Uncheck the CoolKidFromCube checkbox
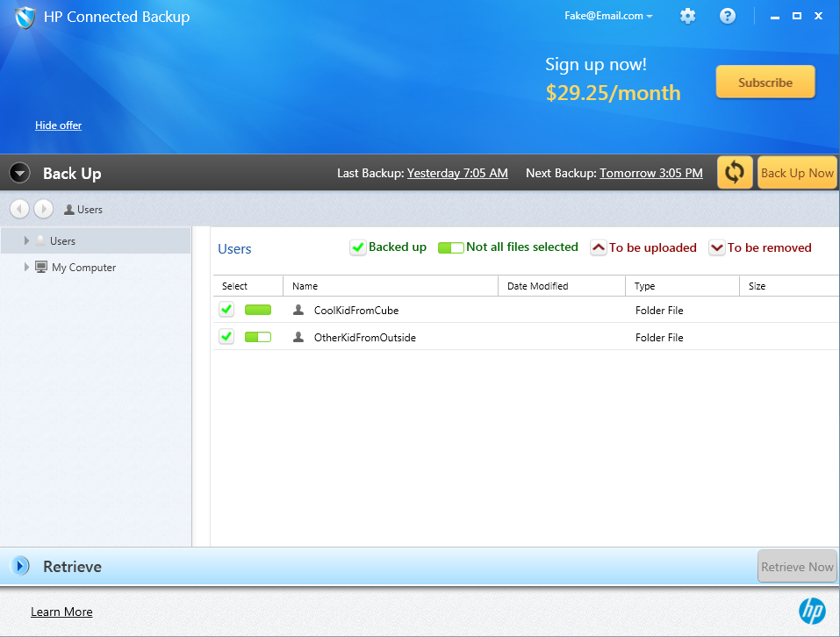This screenshot has height=637, width=840. click(x=226, y=310)
